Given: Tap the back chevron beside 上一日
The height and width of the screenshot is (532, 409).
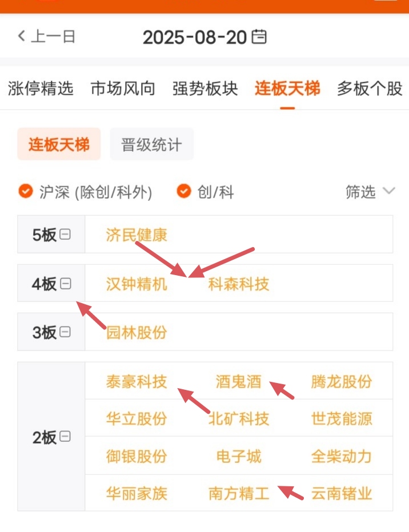Looking at the screenshot, I should tap(21, 36).
